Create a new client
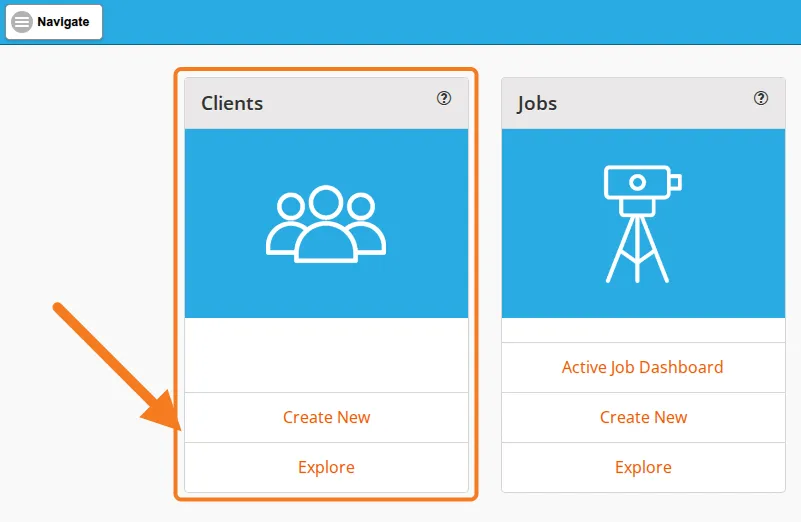The image size is (801, 522). coord(326,417)
